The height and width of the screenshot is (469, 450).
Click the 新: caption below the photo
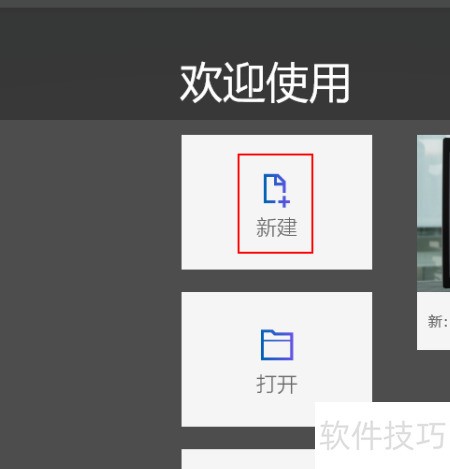tap(437, 322)
